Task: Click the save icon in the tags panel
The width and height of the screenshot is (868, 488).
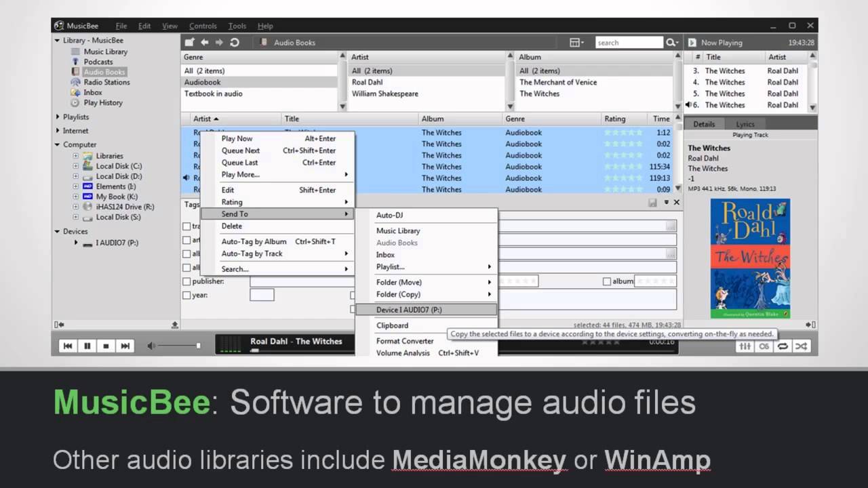Action: [x=652, y=203]
